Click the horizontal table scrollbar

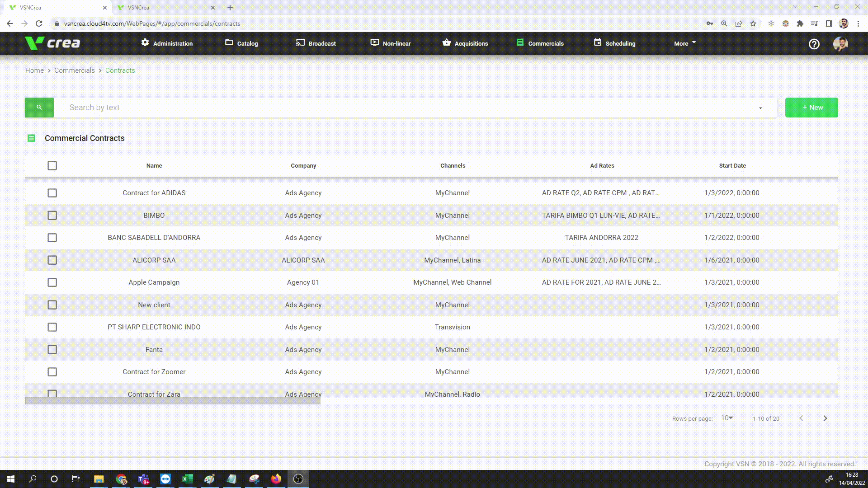point(173,401)
